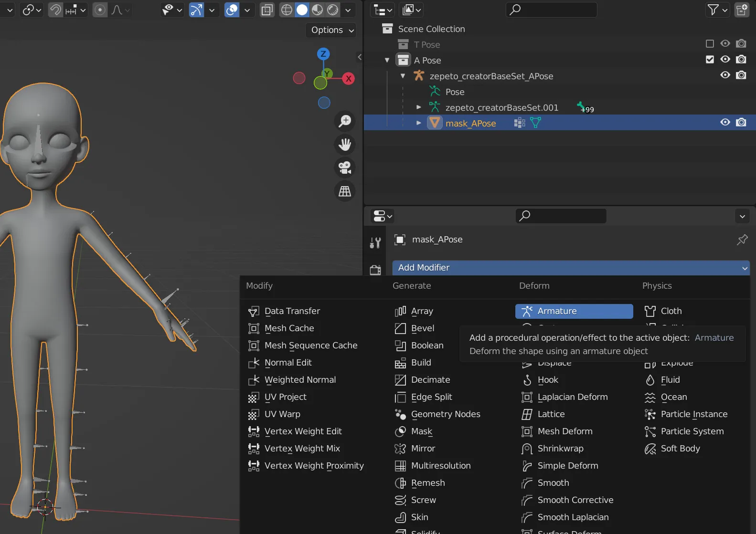Select the Pose row in outliner

[560, 92]
